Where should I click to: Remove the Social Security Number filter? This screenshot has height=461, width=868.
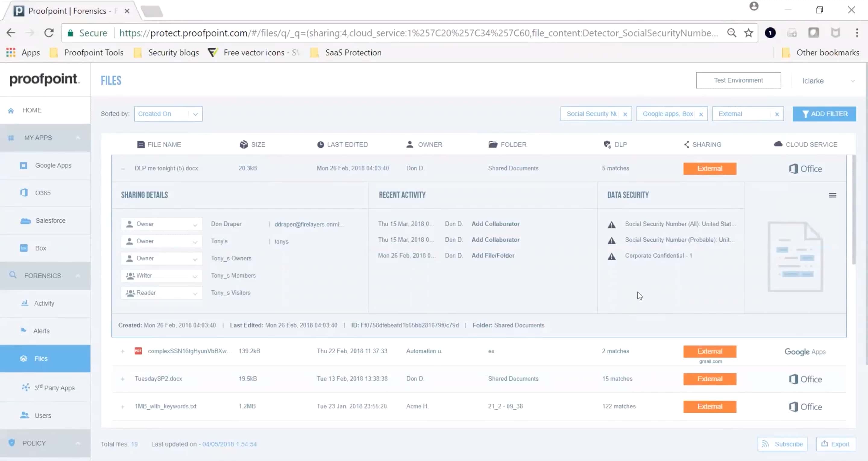625,114
